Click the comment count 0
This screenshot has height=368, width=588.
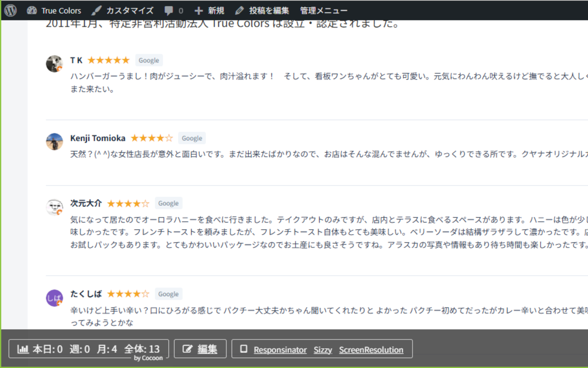pos(181,11)
